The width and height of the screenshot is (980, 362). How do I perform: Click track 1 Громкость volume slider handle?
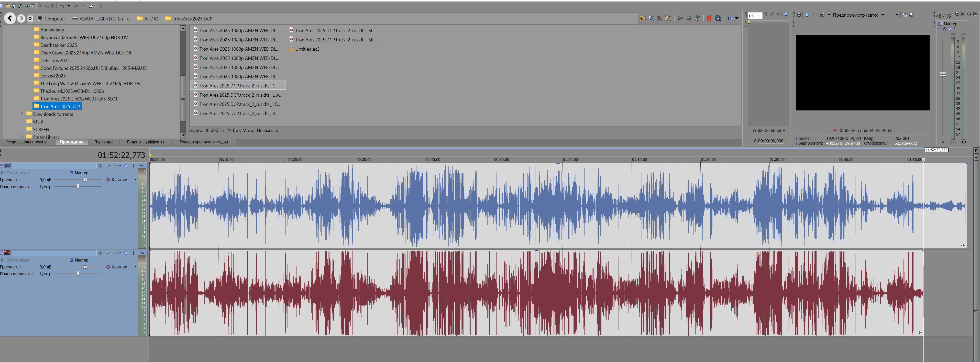85,180
